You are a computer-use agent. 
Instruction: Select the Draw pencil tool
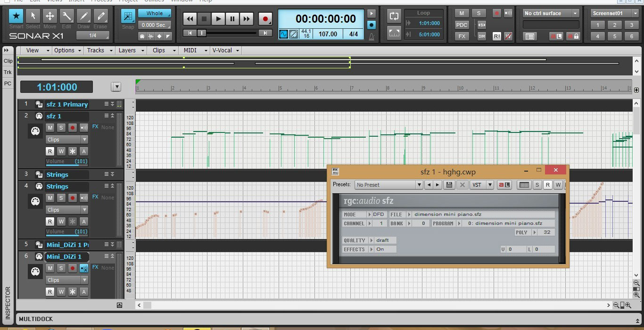[x=83, y=16]
